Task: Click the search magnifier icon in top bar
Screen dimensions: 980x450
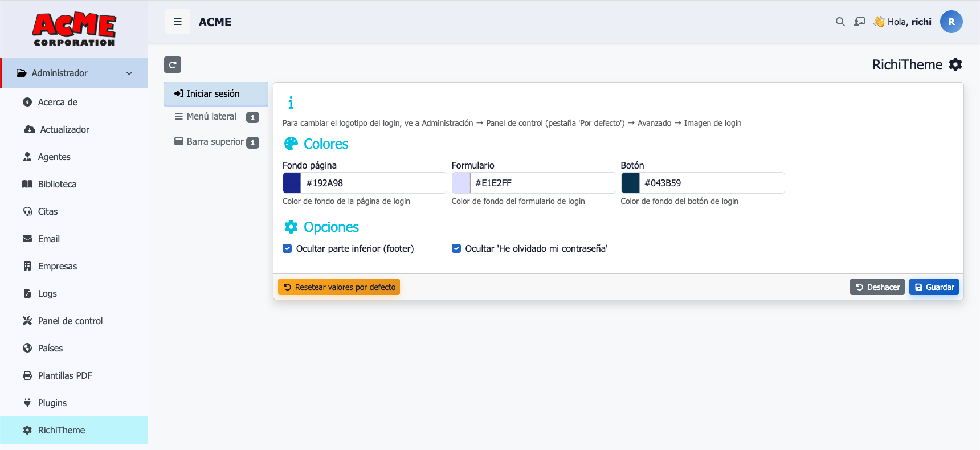Action: pyautogui.click(x=840, y=22)
